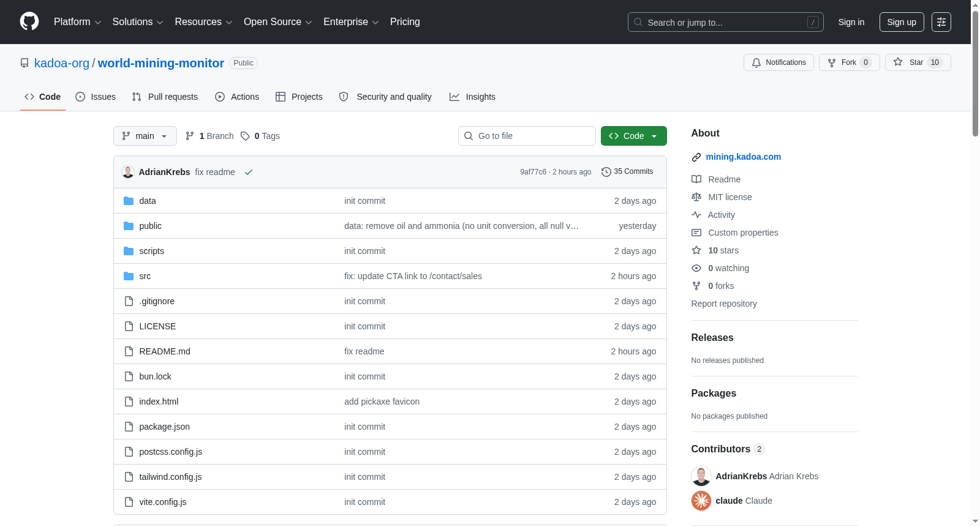Expand the Resources menu

203,22
